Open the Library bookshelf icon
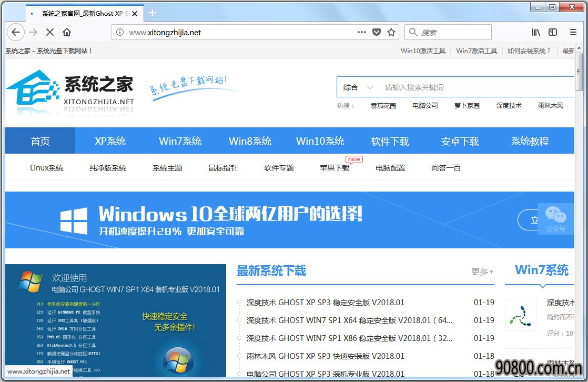 tap(536, 32)
